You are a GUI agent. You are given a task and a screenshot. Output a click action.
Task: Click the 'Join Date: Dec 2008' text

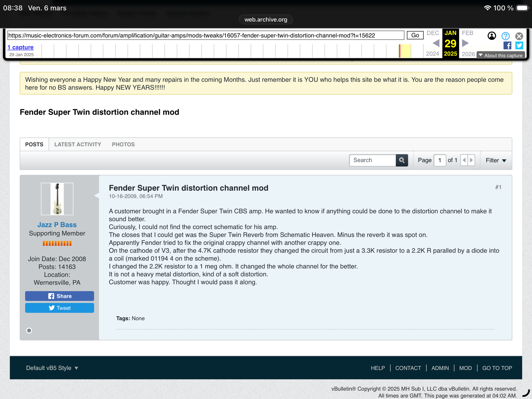pos(57,259)
